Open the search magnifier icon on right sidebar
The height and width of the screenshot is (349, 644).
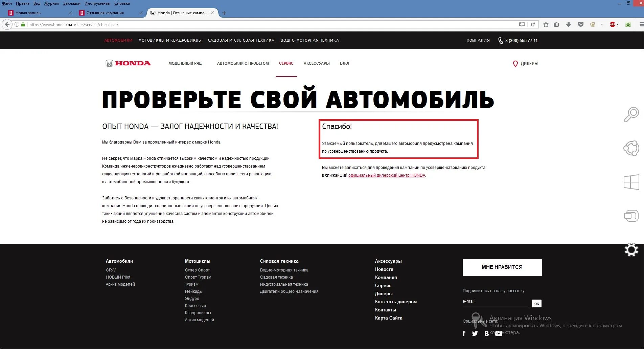631,114
